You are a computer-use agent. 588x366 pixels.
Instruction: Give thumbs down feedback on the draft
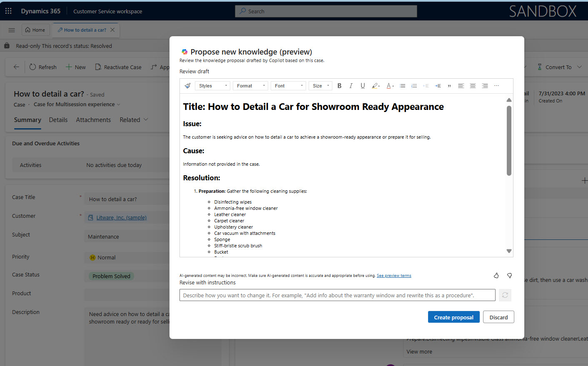(509, 276)
